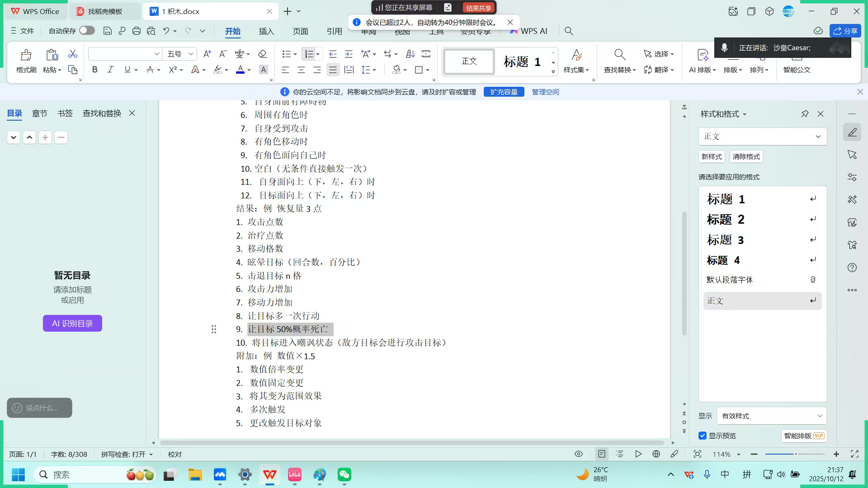This screenshot has width=868, height=488.
Task: Switch to the Chapters (章节) navigation tab
Action: [x=40, y=113]
